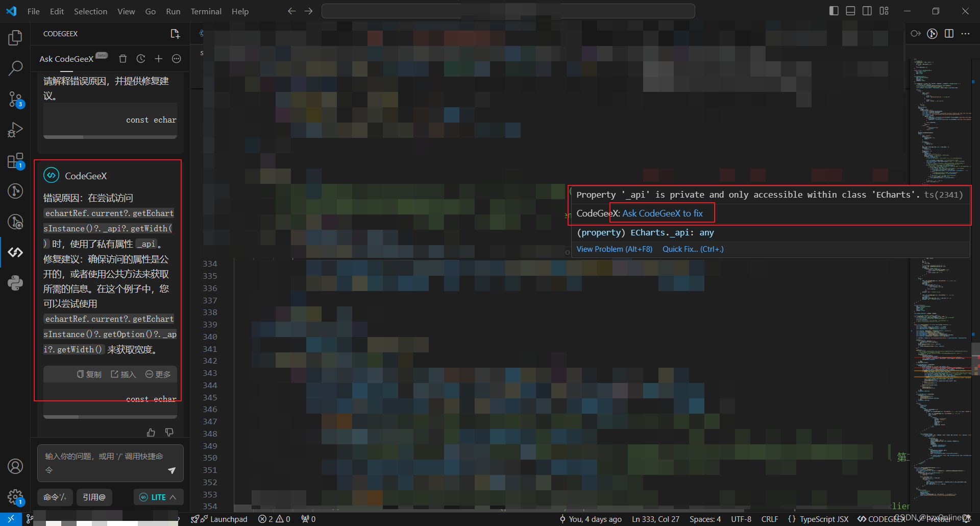980x526 pixels.
Task: Click the ports forwarded '0' status item
Action: click(308, 519)
